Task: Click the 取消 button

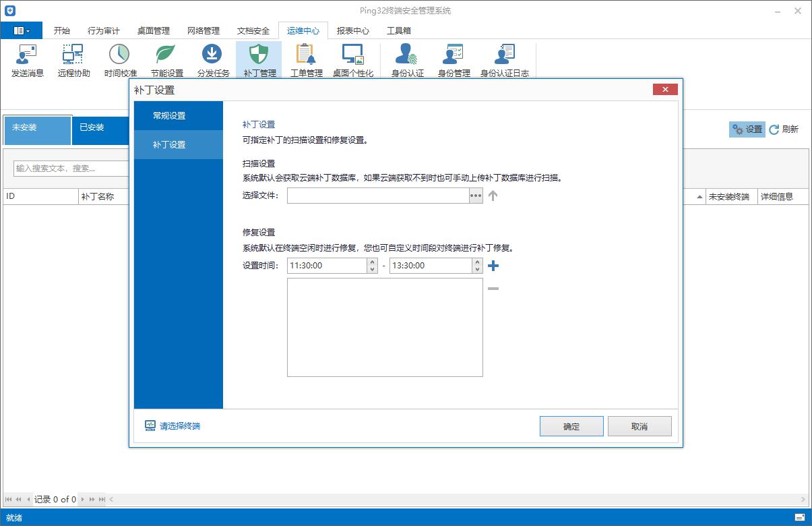Action: (639, 426)
